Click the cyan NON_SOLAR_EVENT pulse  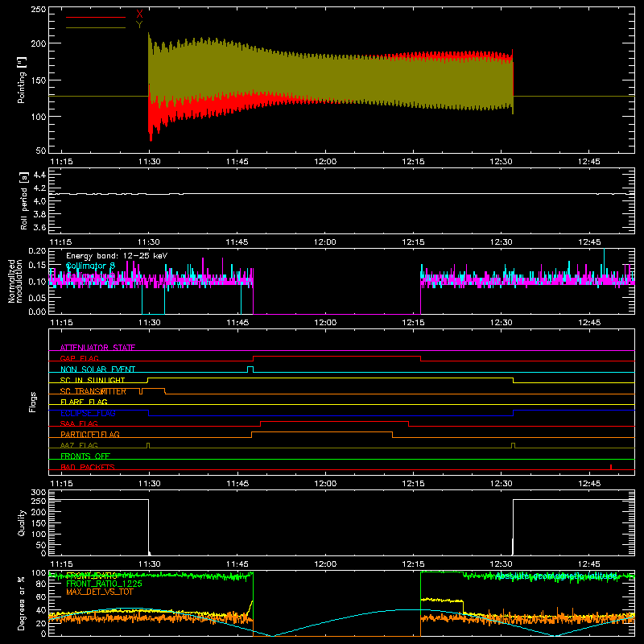(250, 369)
